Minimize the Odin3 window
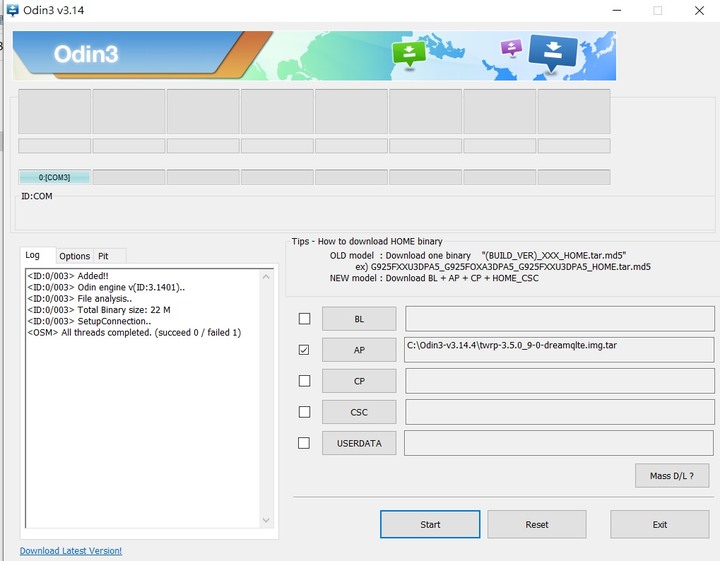This screenshot has width=720, height=561. (617, 10)
